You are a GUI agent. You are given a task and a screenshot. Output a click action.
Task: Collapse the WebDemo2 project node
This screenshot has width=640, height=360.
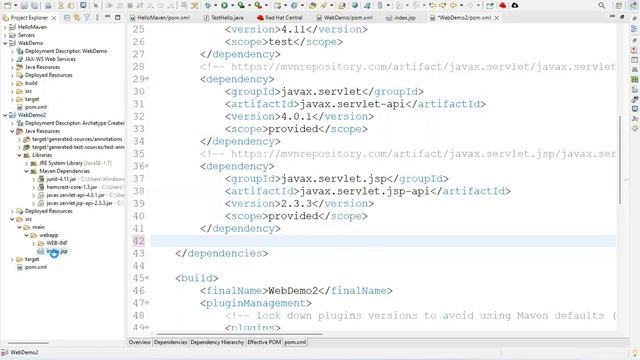pyautogui.click(x=5, y=115)
